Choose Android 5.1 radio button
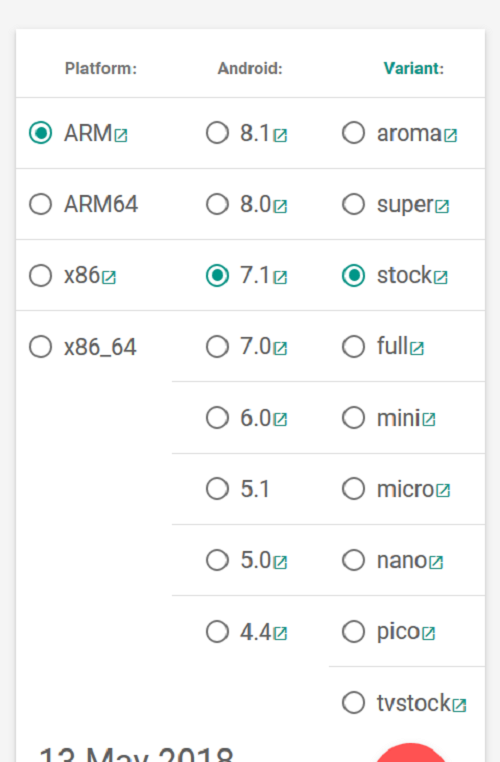The height and width of the screenshot is (762, 500). click(217, 489)
